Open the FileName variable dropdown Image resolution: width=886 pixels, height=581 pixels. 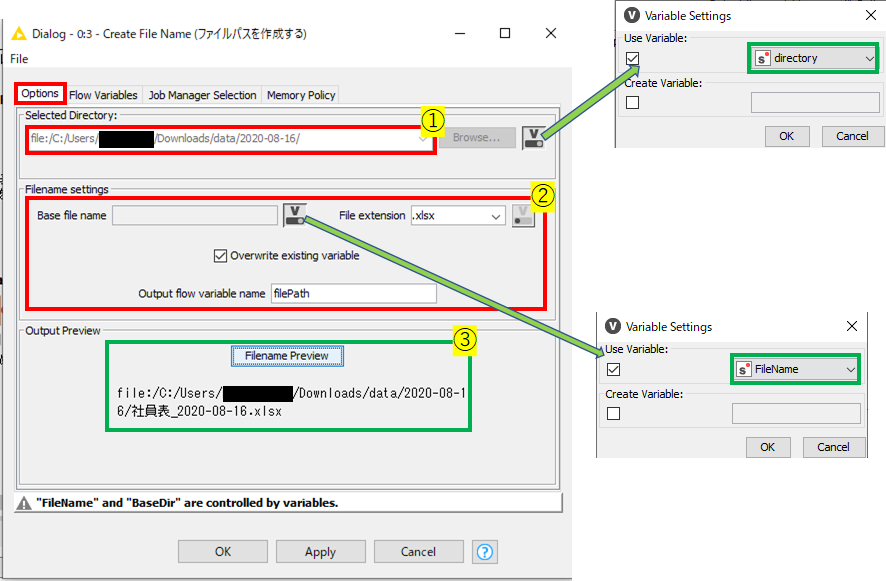point(795,369)
